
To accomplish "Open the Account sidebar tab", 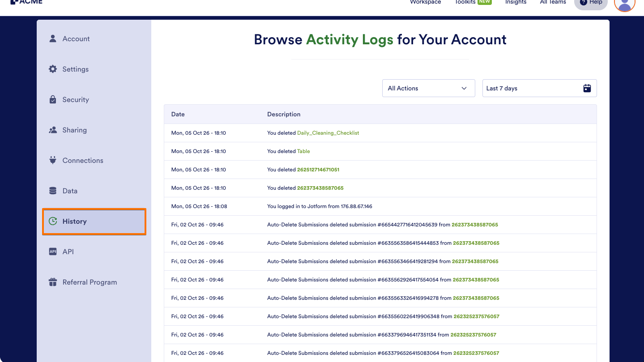I will [x=94, y=39].
